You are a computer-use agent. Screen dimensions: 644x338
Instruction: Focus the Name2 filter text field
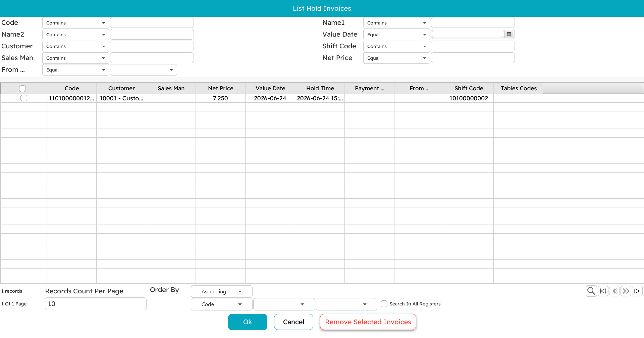click(152, 34)
